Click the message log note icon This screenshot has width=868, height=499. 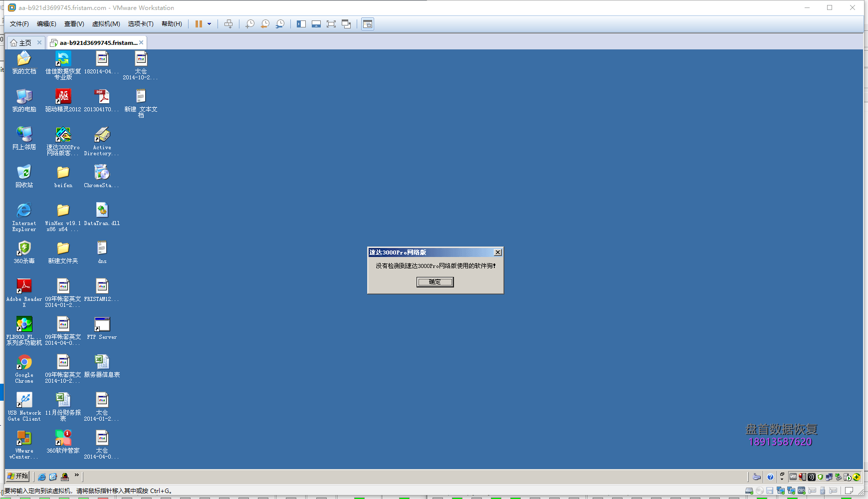[849, 491]
